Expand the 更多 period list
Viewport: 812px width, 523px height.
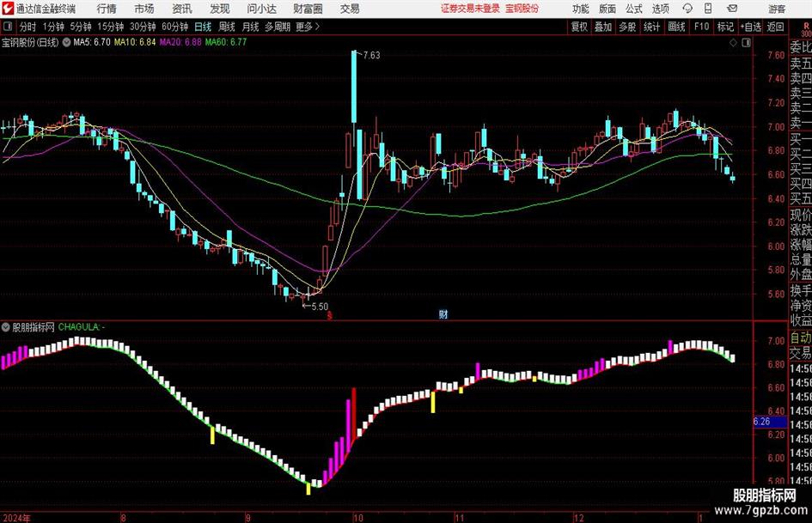pos(308,27)
